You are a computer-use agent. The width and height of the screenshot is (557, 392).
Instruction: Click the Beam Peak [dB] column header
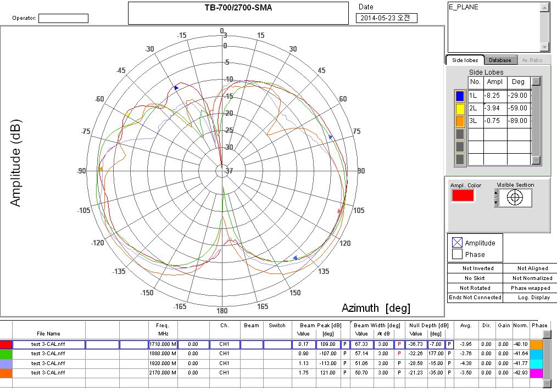pyautogui.click(x=320, y=325)
